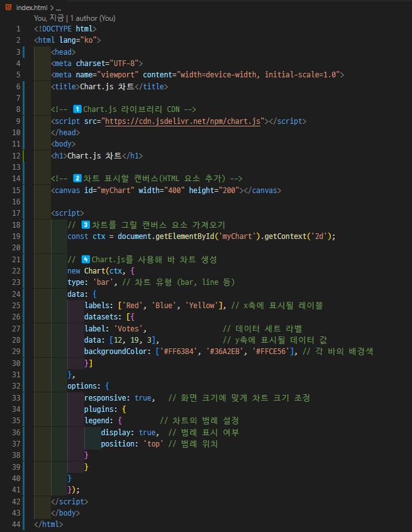Click the '범례 위치' comment
Image resolution: width=412 pixels, height=532 pixels.
pos(193,444)
